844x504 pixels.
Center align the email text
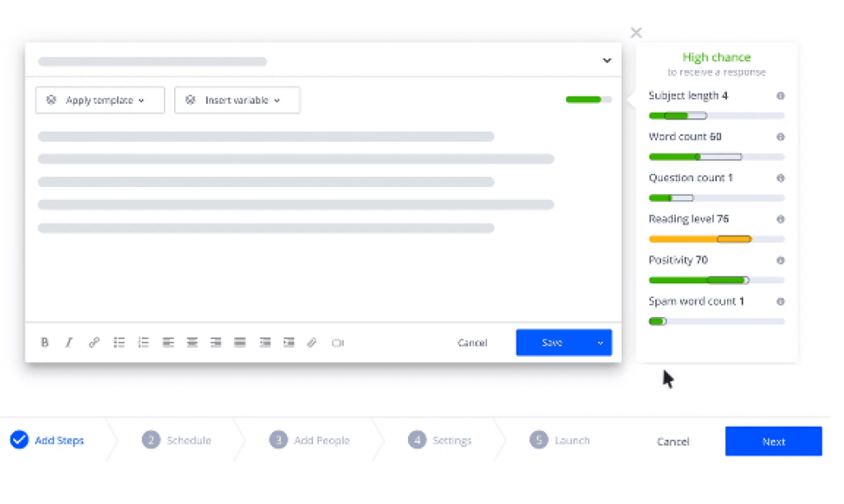192,343
